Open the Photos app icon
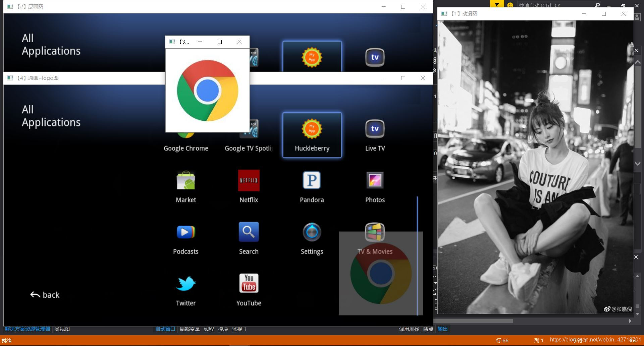This screenshot has height=346, width=644. [375, 180]
